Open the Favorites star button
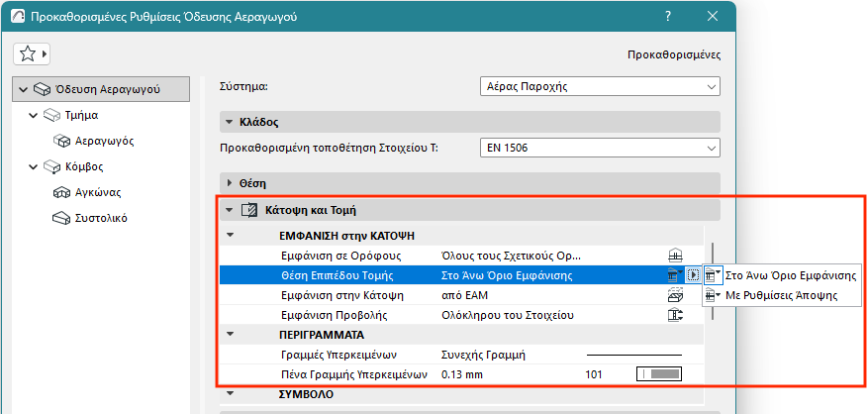 [x=33, y=53]
